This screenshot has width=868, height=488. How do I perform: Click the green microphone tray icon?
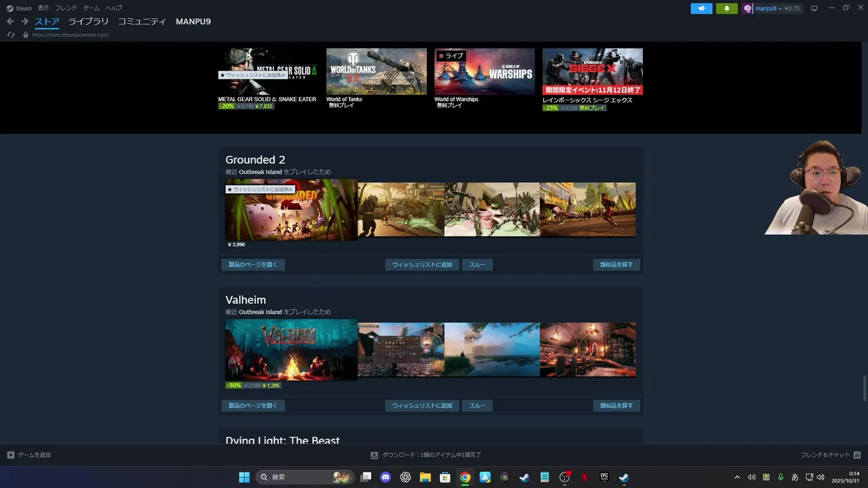[781, 477]
